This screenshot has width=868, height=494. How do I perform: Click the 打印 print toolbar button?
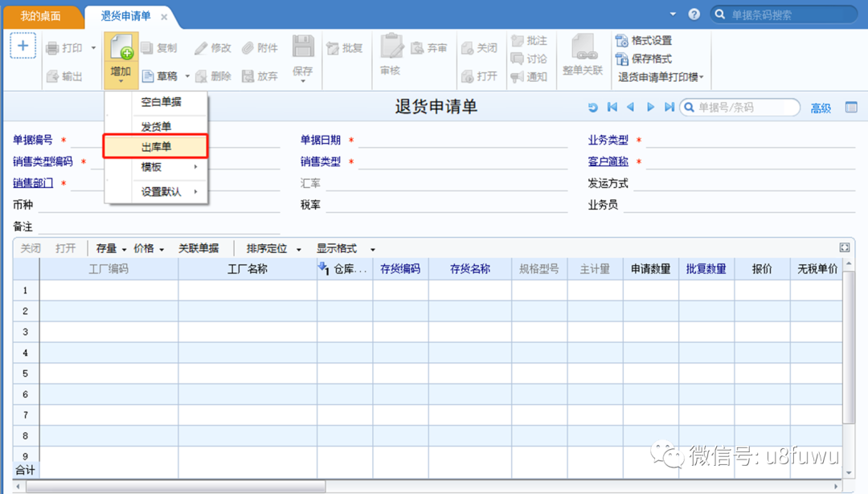click(65, 48)
